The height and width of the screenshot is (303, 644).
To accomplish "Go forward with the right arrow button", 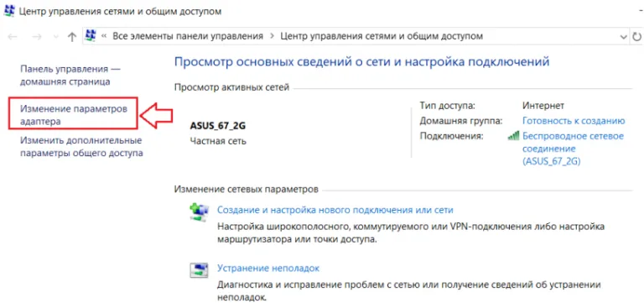I will click(37, 37).
